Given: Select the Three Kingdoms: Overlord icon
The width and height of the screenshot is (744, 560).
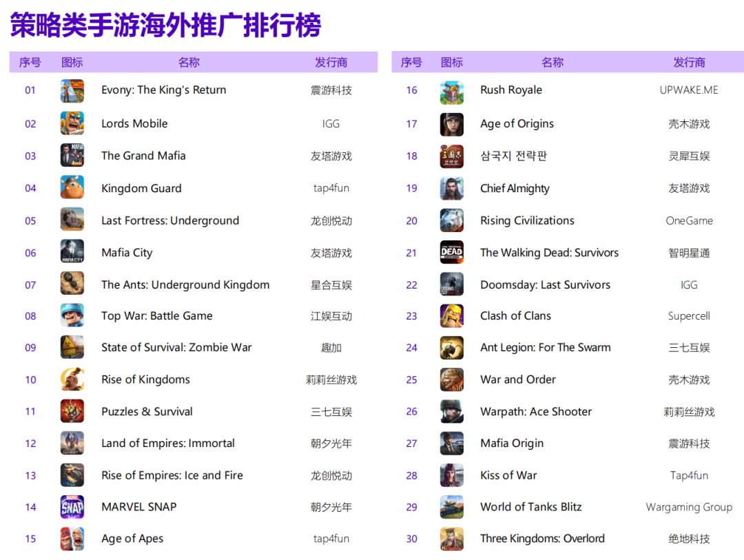Looking at the screenshot, I should click(452, 539).
